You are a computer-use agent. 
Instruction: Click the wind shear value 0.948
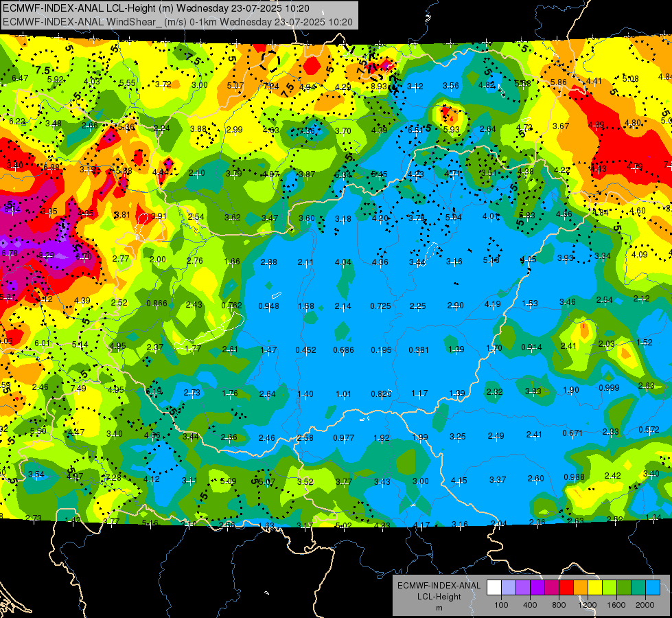click(x=268, y=306)
